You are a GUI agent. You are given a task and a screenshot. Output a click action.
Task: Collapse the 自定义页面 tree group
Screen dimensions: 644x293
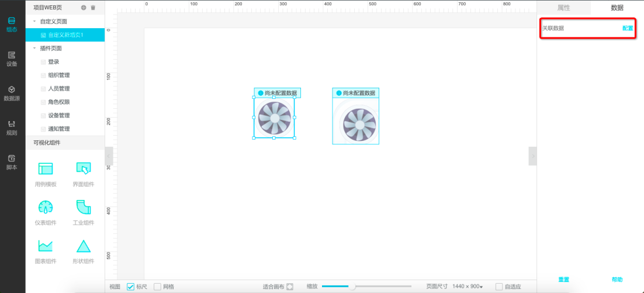coord(34,21)
